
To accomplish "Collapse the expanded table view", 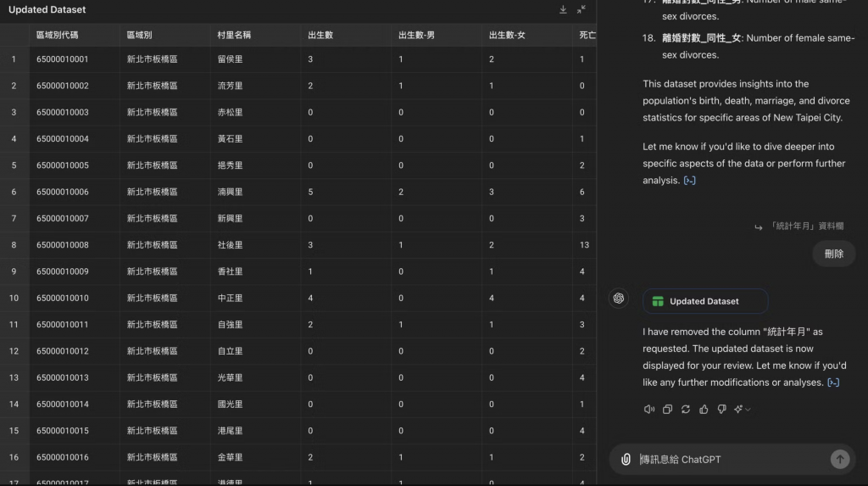I will point(581,9).
